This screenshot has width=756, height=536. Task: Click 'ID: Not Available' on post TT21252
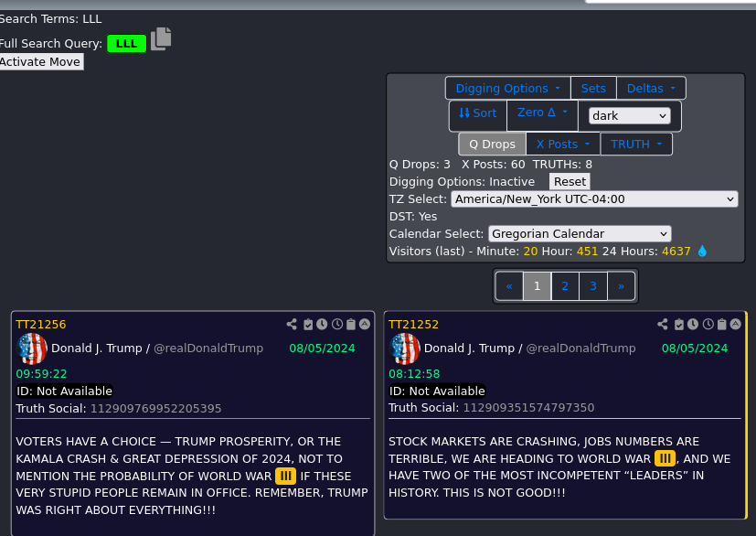(437, 391)
